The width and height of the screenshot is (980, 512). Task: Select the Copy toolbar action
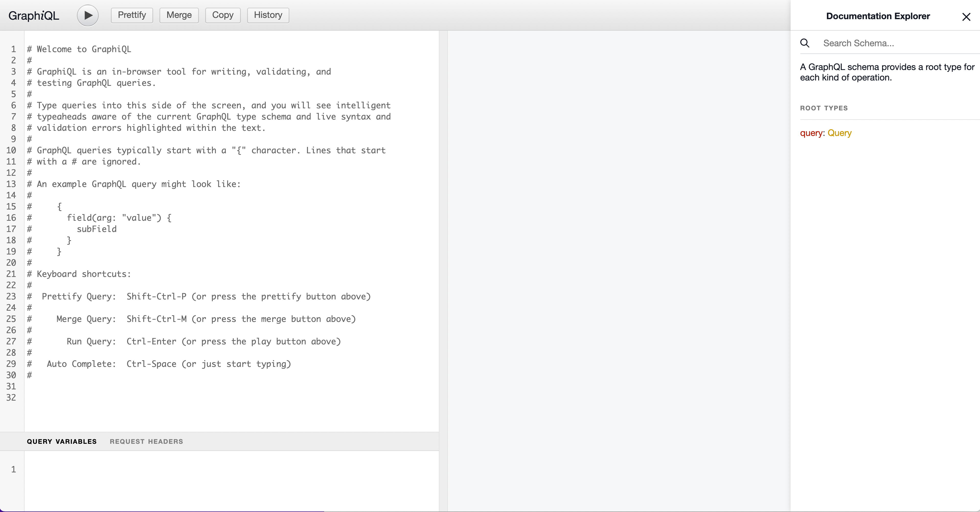tap(222, 15)
